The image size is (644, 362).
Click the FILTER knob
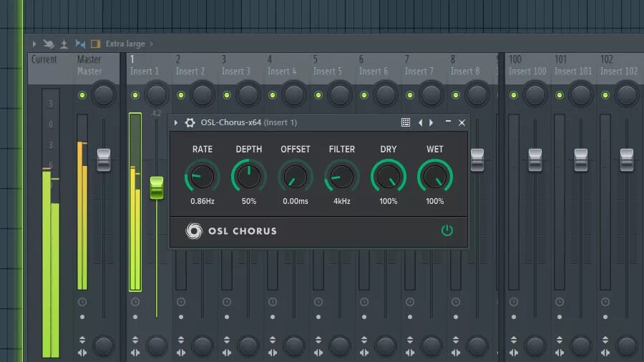342,177
